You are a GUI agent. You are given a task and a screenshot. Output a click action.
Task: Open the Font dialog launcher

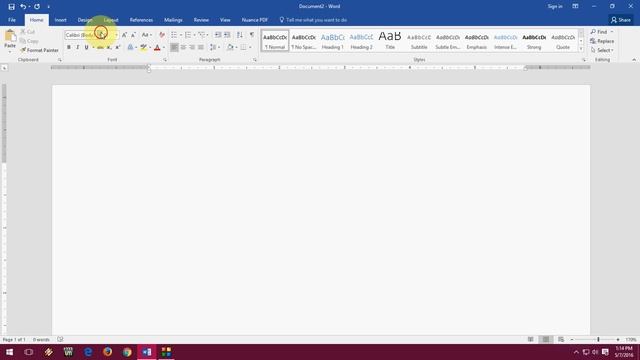pos(165,60)
